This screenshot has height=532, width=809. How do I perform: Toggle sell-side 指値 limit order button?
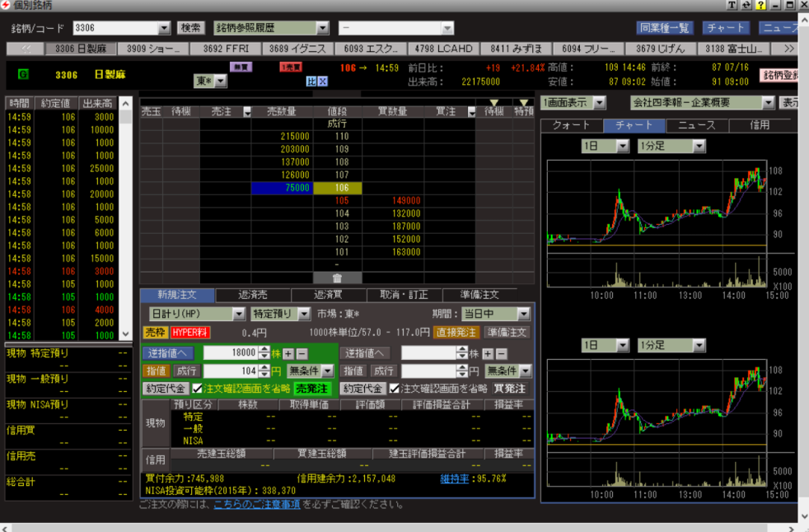157,371
